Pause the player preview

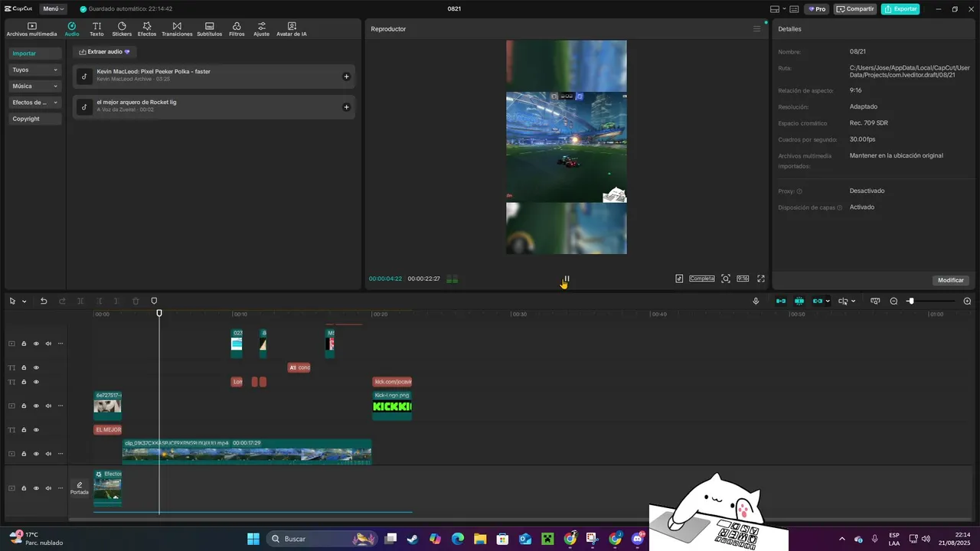[567, 279]
